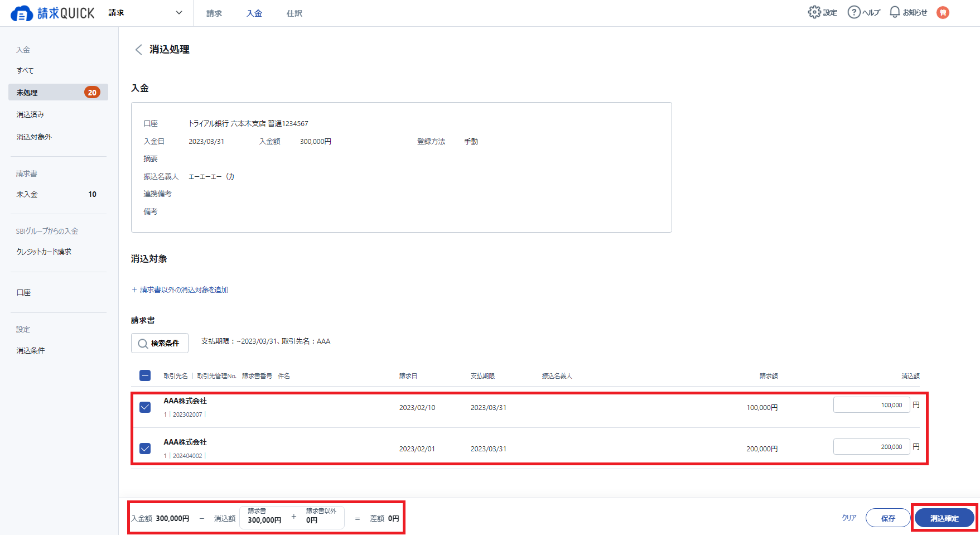Open 設定 gear icon in header
Viewport: 980px width, 535px height.
814,12
